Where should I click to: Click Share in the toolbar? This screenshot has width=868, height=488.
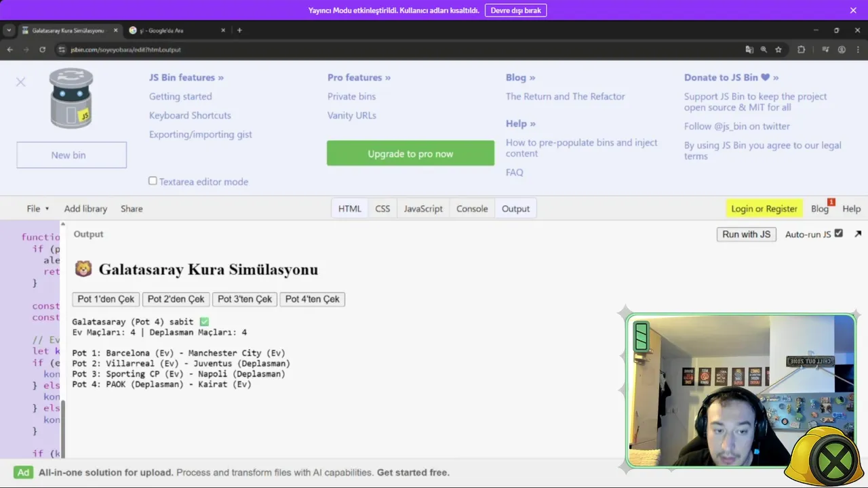point(132,209)
